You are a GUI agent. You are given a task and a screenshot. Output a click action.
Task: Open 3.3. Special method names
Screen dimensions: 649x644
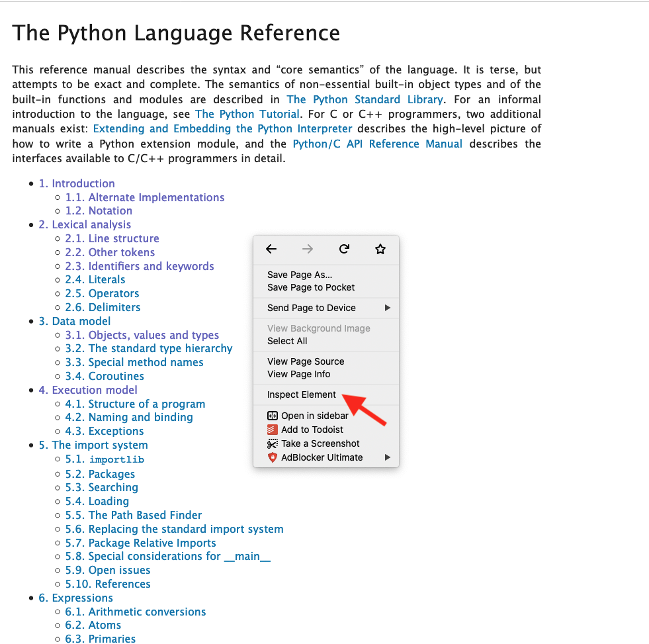click(x=134, y=363)
